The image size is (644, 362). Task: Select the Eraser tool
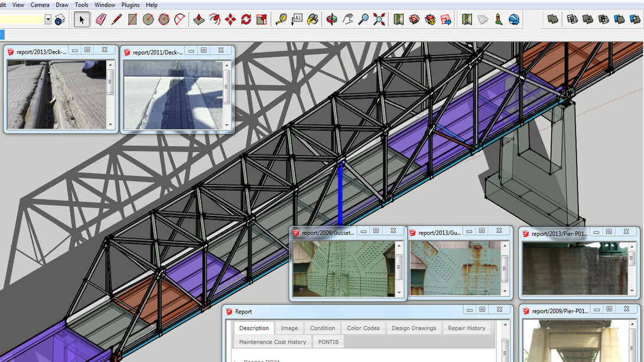100,20
